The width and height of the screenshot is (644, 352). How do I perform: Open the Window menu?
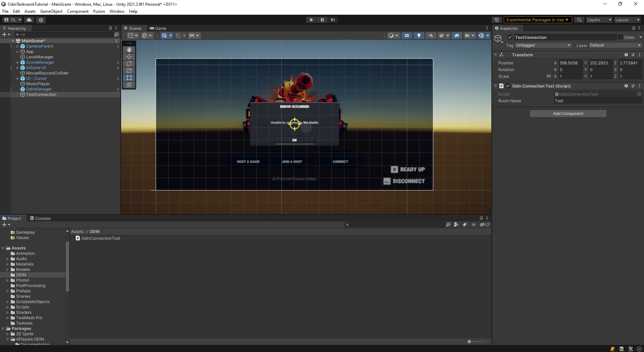117,11
